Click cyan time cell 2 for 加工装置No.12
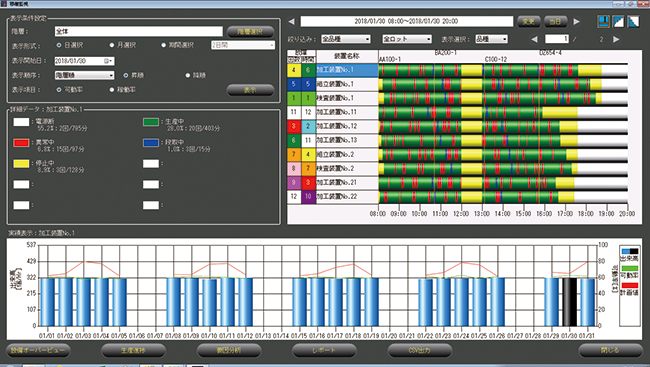 (308, 126)
